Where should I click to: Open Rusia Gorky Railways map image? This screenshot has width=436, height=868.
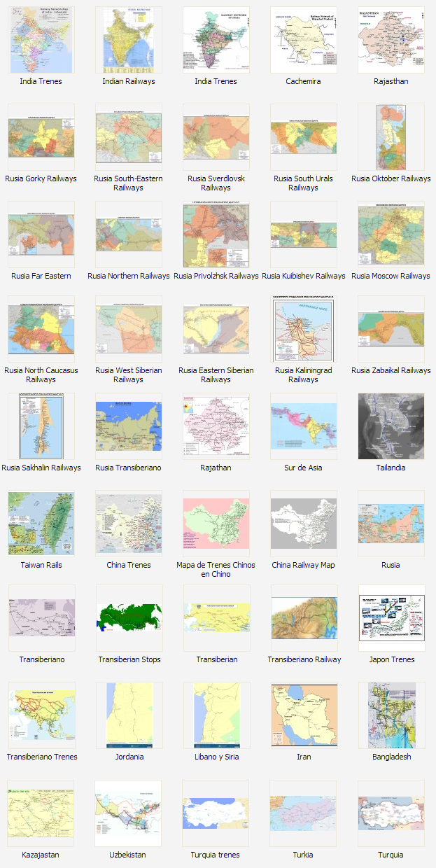pyautogui.click(x=41, y=137)
